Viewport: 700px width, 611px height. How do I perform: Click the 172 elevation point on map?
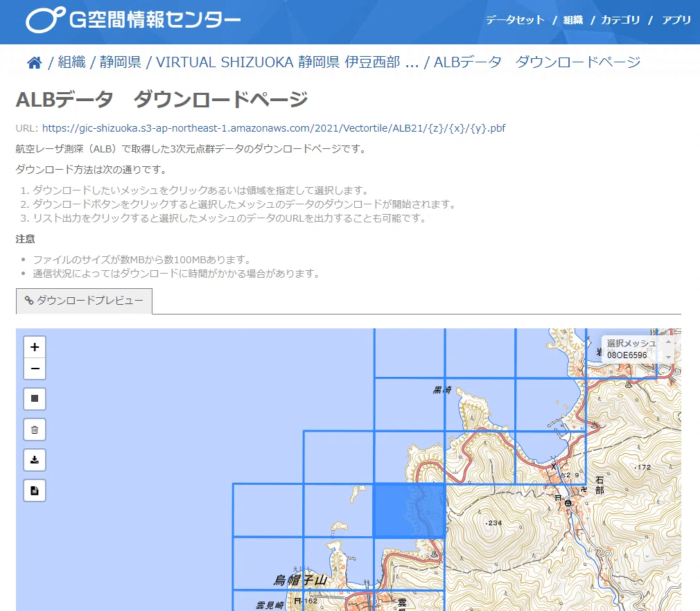coord(643,468)
